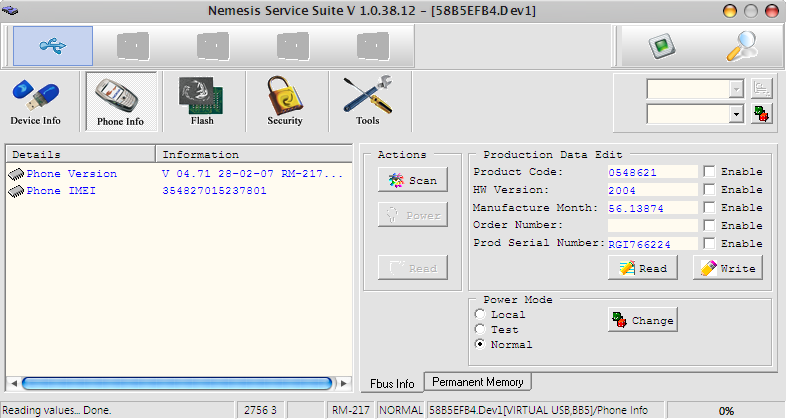Screen dimensions: 786x419
Task: Click the chip icon next to Phone IMEI
Action: pyautogui.click(x=16, y=191)
